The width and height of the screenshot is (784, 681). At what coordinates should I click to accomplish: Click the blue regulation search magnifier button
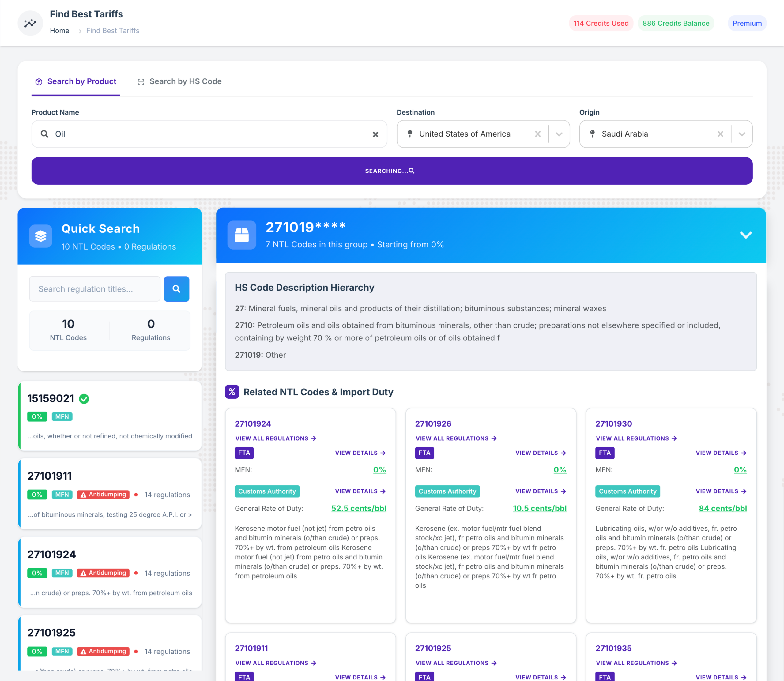point(176,289)
